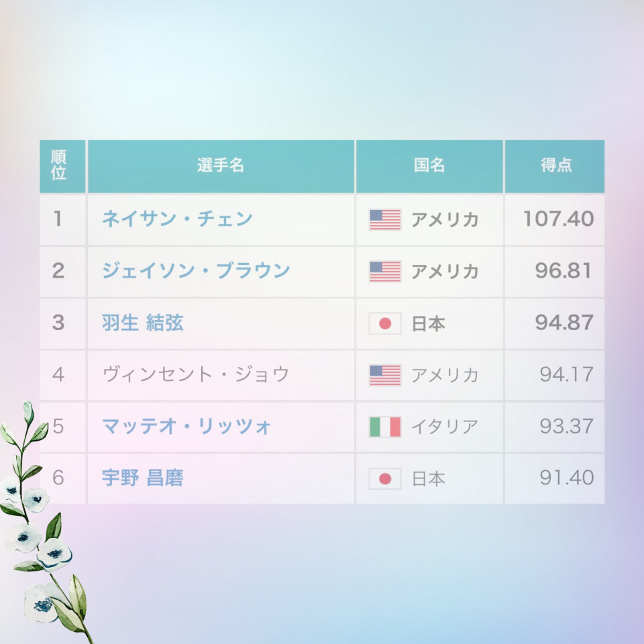Click the US flag beside ジェイソン・ブラウン

385,272
